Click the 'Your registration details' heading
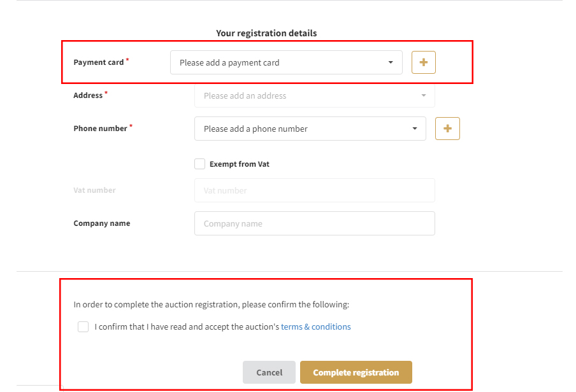Viewport: 576px width, 392px height. pyautogui.click(x=266, y=33)
